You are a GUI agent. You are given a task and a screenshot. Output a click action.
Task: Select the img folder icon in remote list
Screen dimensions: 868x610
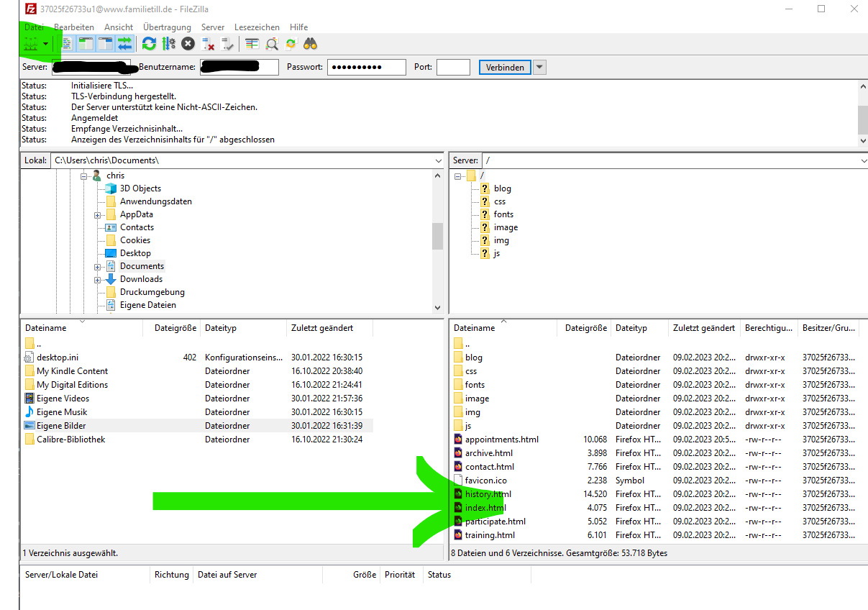(x=459, y=412)
